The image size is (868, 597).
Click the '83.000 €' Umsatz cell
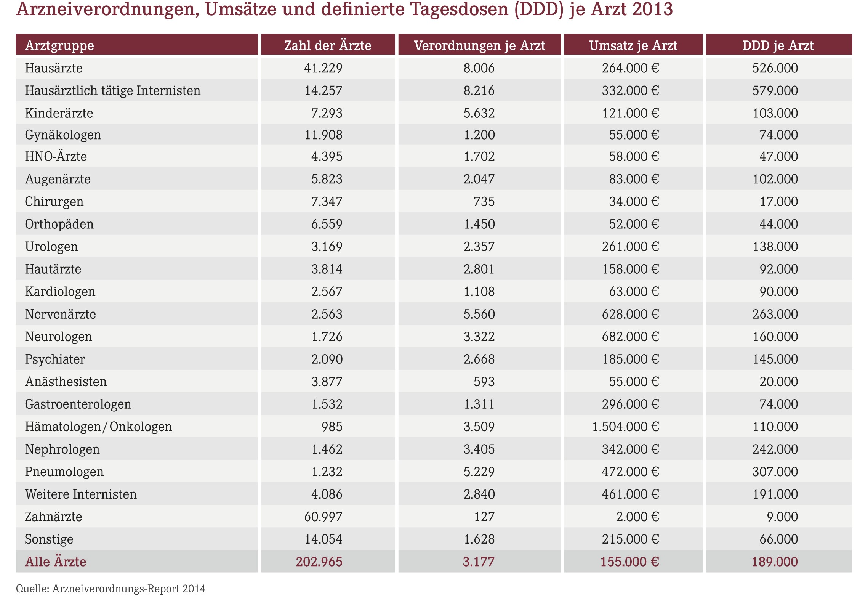point(634,179)
